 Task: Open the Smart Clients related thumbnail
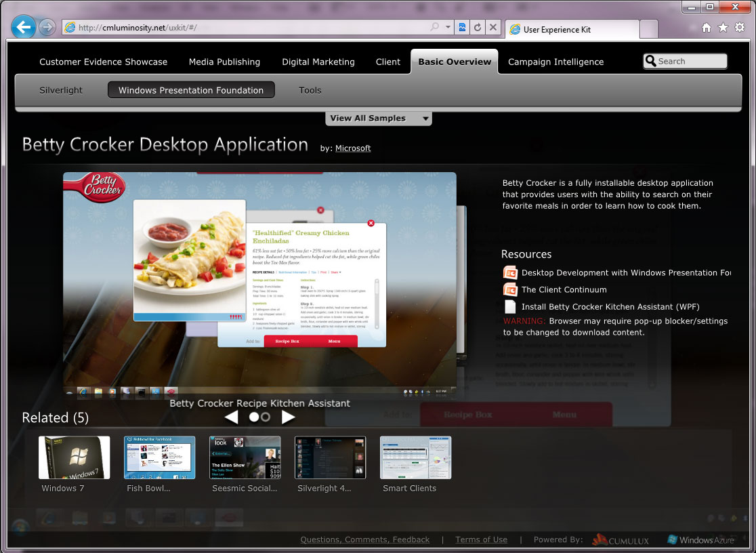(x=416, y=457)
